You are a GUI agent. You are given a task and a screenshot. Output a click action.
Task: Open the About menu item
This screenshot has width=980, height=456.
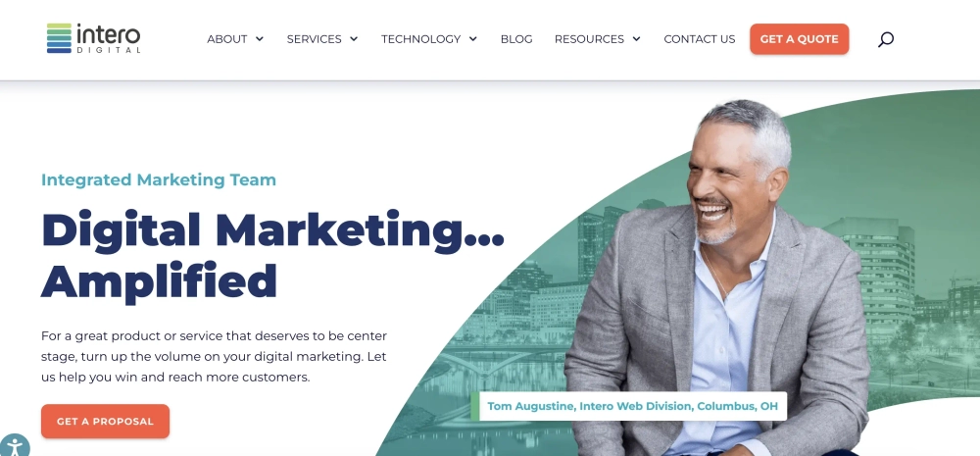[x=227, y=39]
